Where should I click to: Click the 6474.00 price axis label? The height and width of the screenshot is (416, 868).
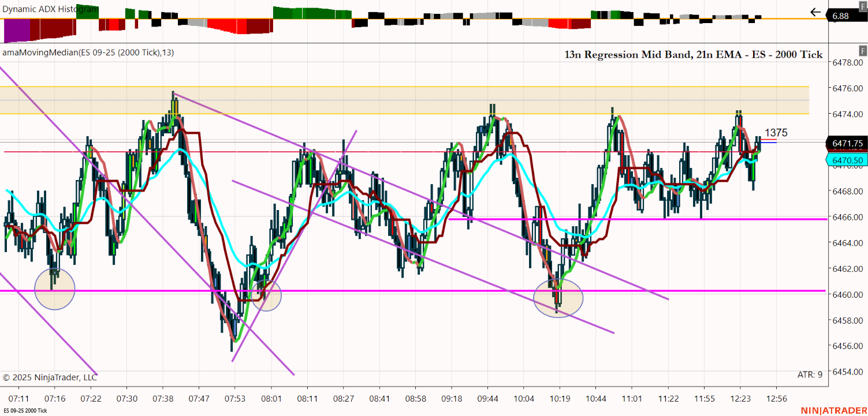click(847, 114)
